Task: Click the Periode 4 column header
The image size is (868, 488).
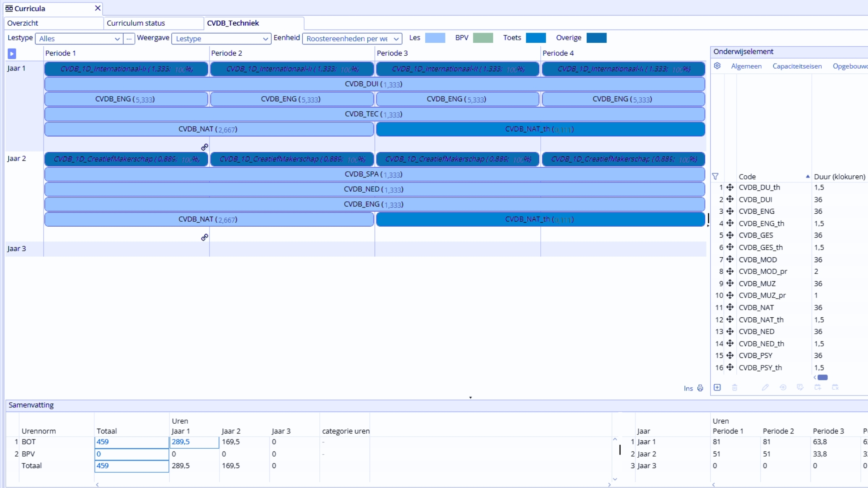Action: click(x=558, y=53)
